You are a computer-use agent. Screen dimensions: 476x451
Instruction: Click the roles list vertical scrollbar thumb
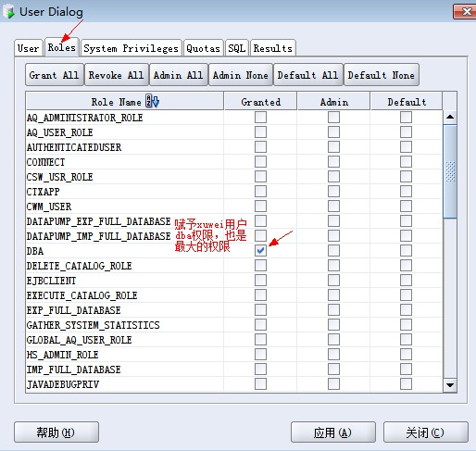[450, 171]
